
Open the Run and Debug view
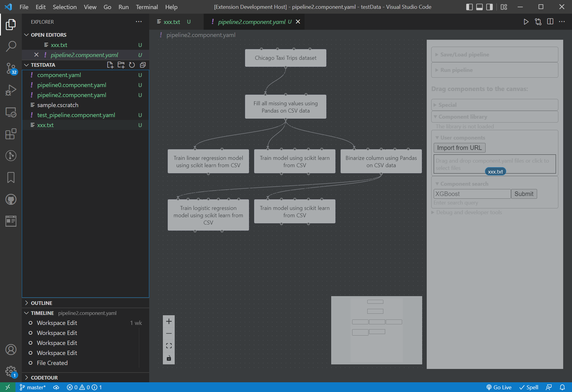click(11, 90)
